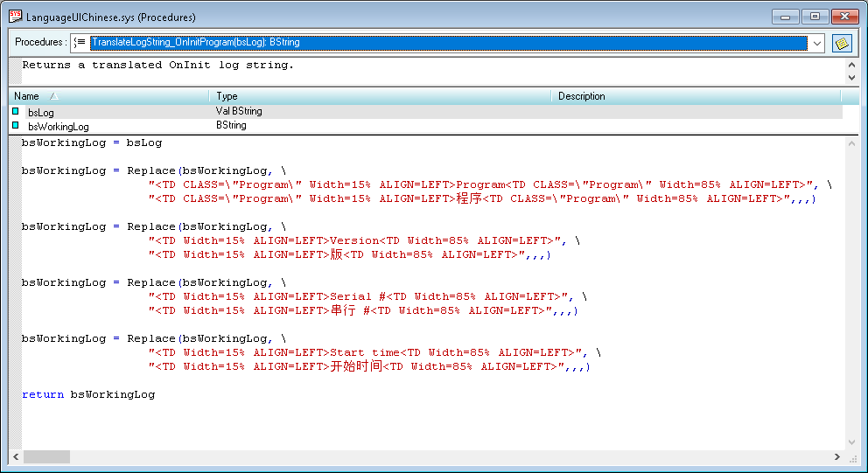Click the Val BString type cell
The height and width of the screenshot is (473, 868).
pos(239,111)
